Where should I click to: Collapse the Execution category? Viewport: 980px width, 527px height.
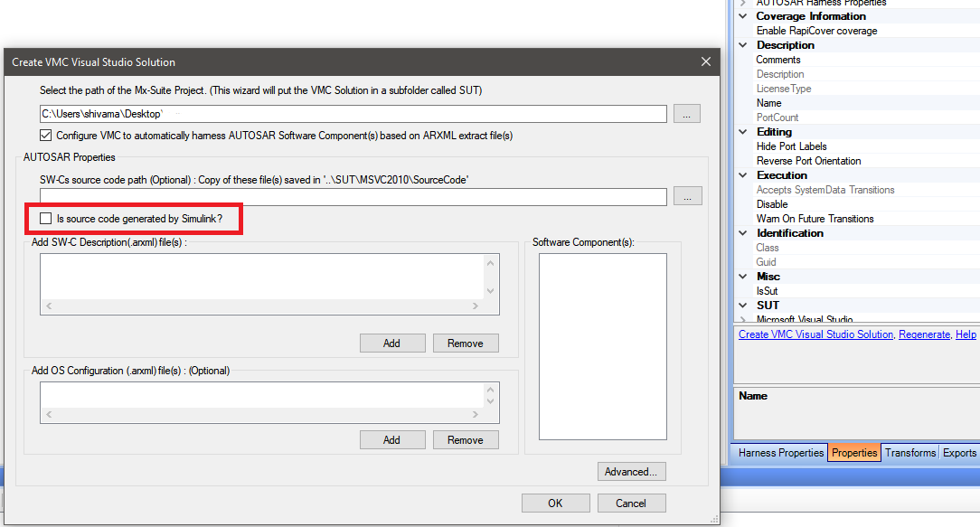click(743, 175)
